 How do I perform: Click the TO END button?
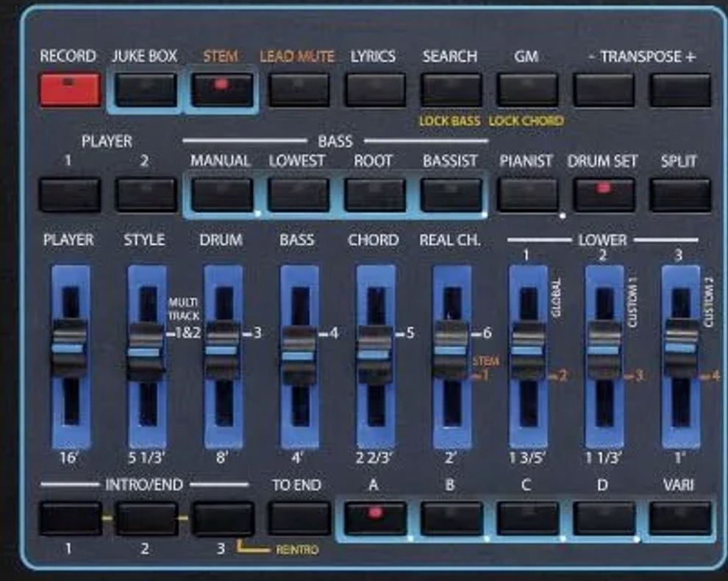[299, 518]
